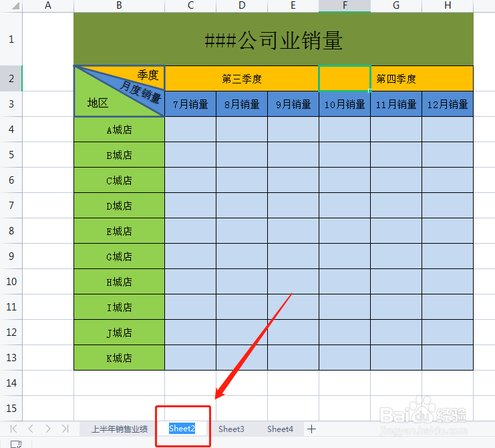Select row 4 header
495x448 pixels.
pyautogui.click(x=11, y=129)
